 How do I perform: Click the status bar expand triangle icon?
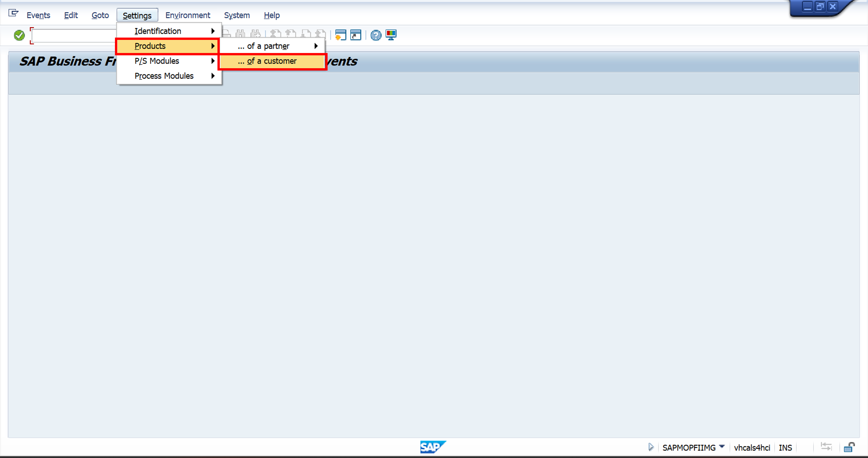[651, 447]
